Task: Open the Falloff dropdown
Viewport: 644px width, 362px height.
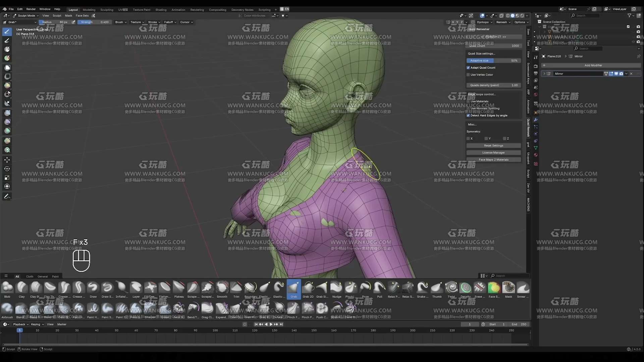Action: tap(170, 22)
